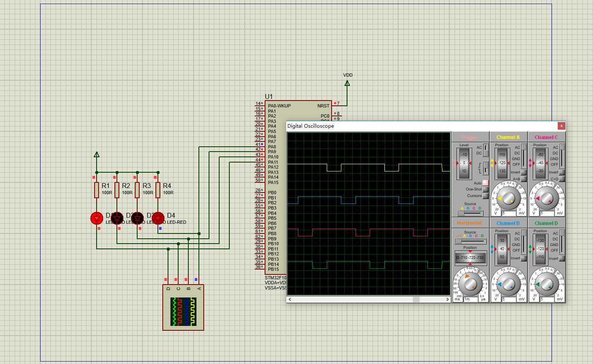593x364 pixels.
Task: Click the Horizontal timebase knob
Action: coord(470,284)
